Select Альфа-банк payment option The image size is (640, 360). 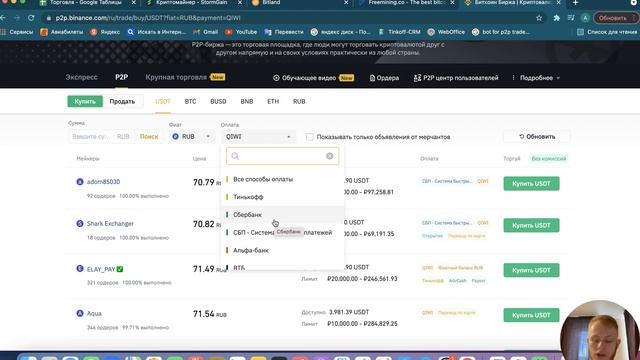pyautogui.click(x=282, y=250)
